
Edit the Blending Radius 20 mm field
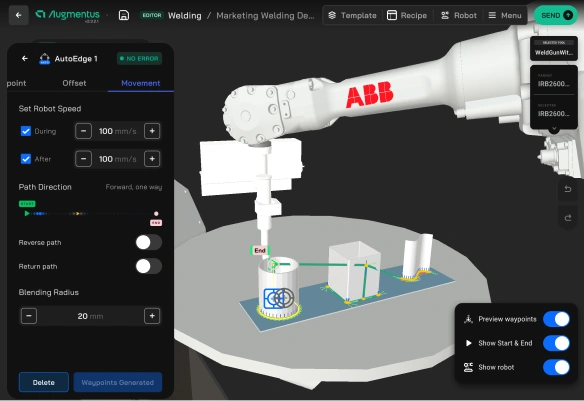pyautogui.click(x=90, y=316)
